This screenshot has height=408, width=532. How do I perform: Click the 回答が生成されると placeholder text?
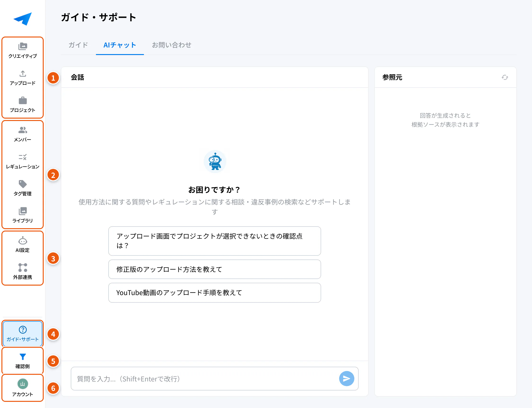point(446,116)
